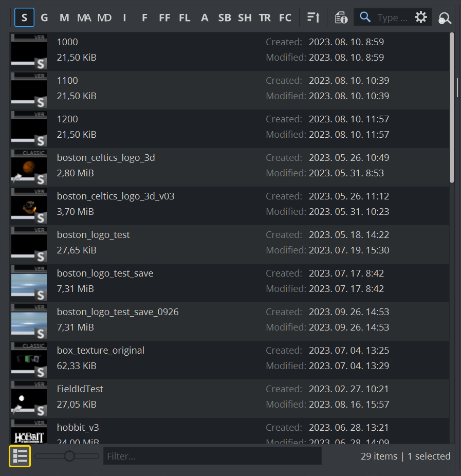The image size is (461, 476).
Task: Open the sort order options
Action: tap(313, 18)
